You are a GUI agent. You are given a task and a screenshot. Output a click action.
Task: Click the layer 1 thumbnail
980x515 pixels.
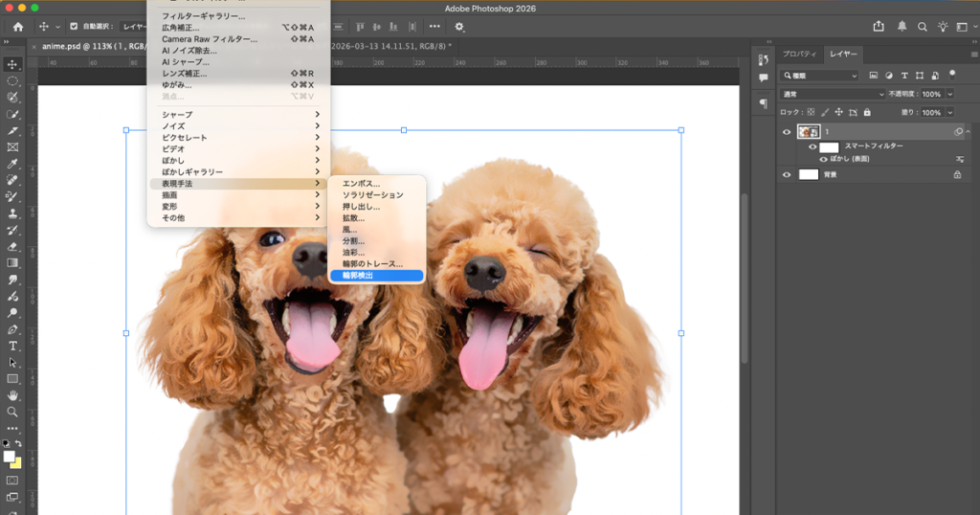point(808,131)
